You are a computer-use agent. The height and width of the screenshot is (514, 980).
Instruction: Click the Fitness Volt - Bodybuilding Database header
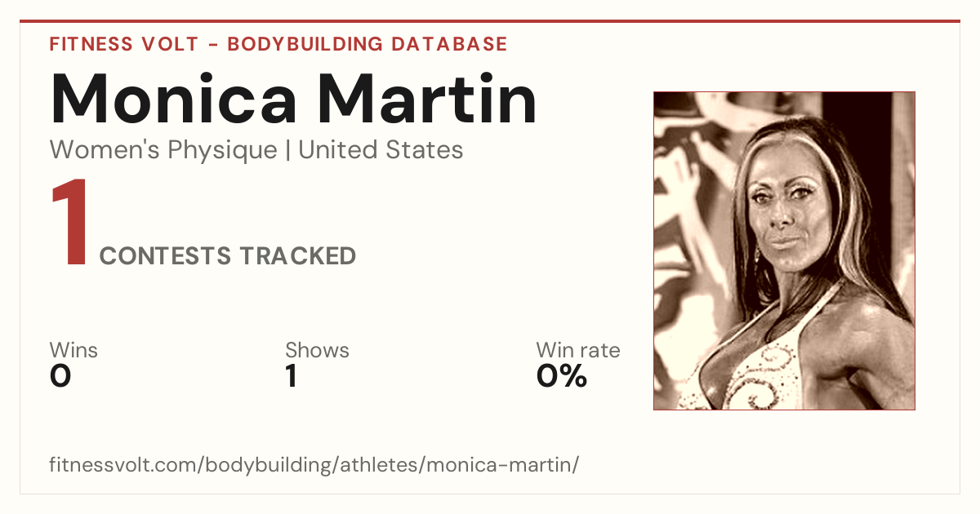click(278, 44)
